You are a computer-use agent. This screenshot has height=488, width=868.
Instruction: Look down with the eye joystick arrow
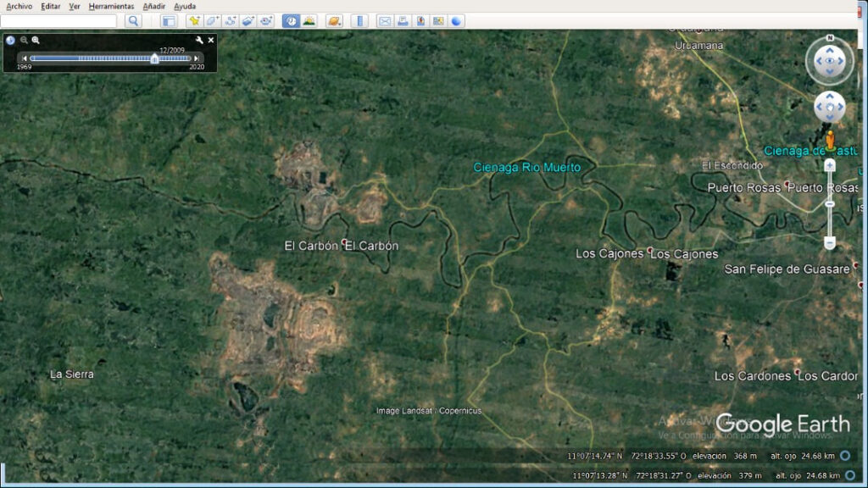click(830, 71)
